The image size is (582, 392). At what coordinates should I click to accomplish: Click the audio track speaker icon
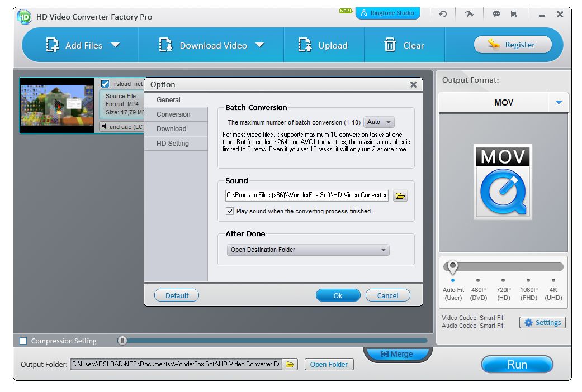click(105, 126)
